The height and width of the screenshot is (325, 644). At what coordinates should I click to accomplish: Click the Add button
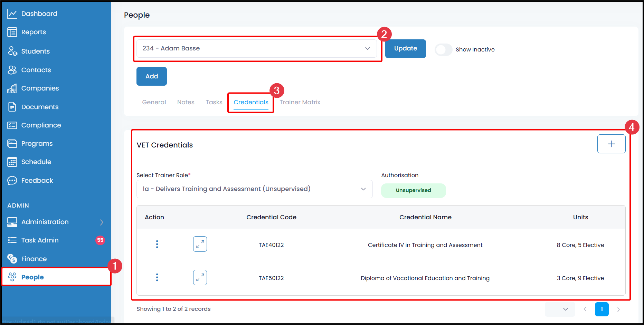(x=152, y=76)
